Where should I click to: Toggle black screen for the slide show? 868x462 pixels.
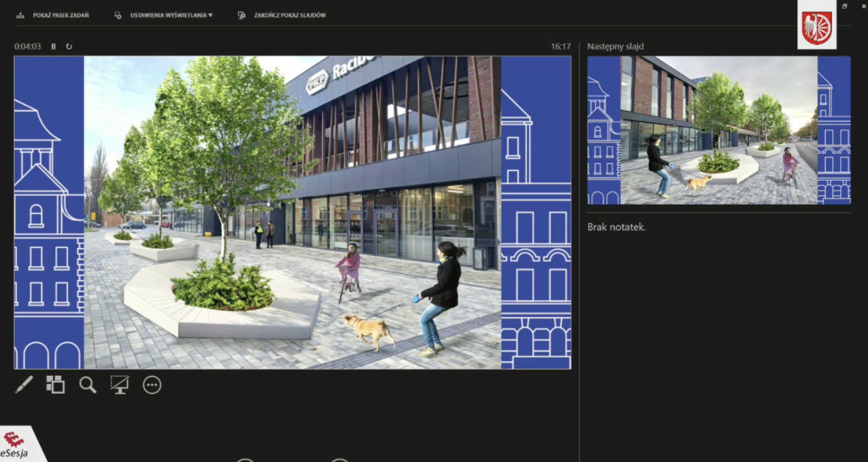120,385
